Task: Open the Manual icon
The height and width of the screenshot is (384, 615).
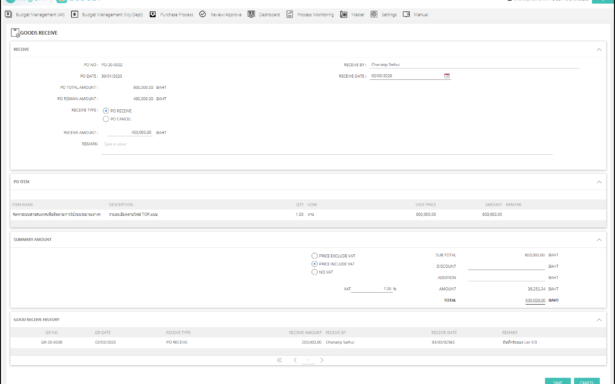Action: click(x=406, y=15)
